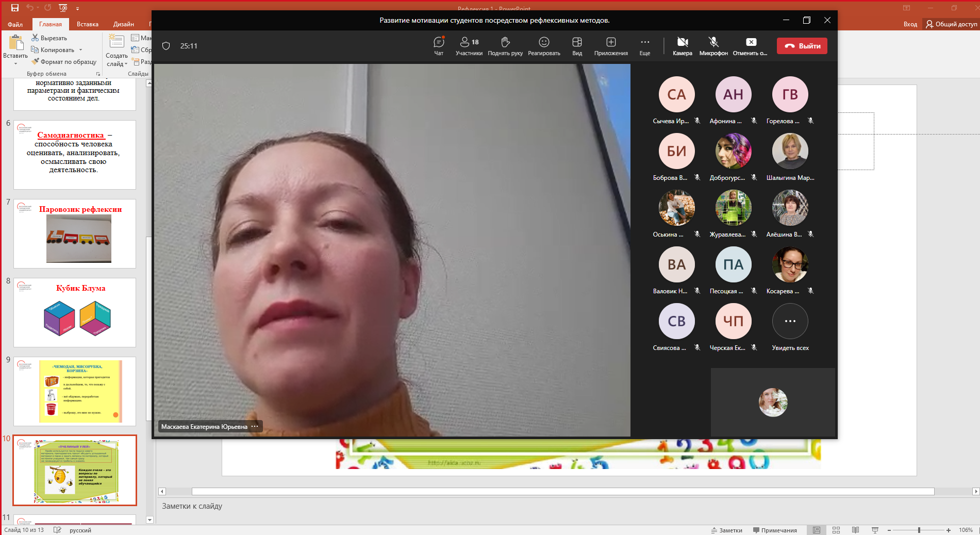Screen dimensions: 980x535
Task: Open the Chat panel in the meeting
Action: tap(439, 46)
